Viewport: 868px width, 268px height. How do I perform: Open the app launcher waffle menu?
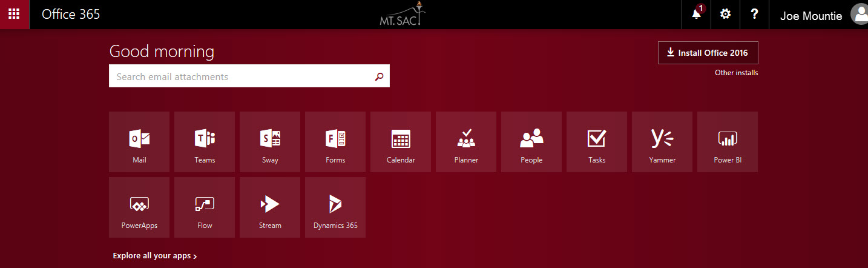[x=15, y=15]
